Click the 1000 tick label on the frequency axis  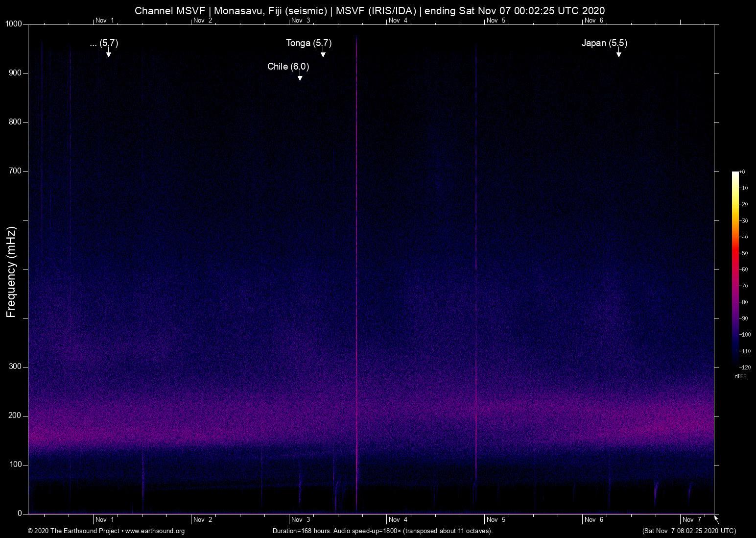[x=13, y=24]
